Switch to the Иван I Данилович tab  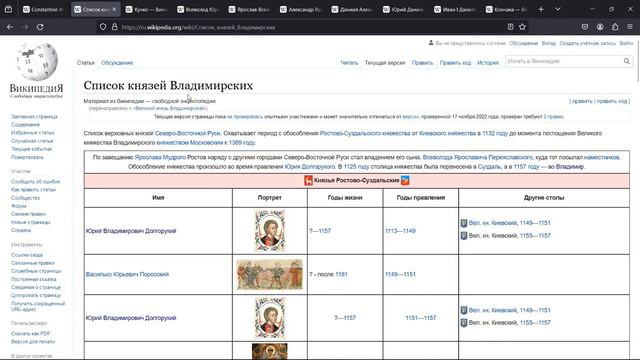point(455,9)
